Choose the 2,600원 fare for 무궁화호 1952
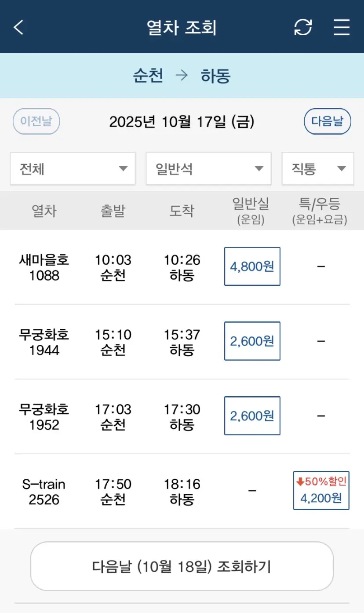Image resolution: width=364 pixels, height=613 pixels. click(252, 416)
